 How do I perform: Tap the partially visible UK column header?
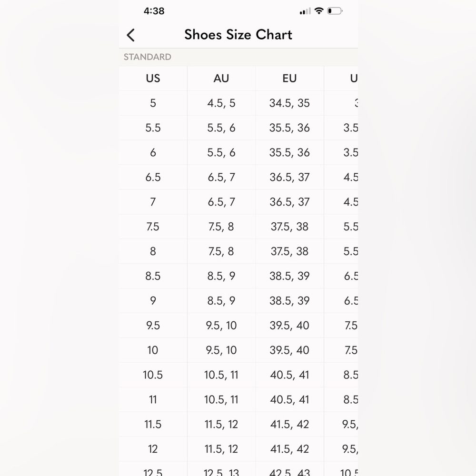[341, 79]
